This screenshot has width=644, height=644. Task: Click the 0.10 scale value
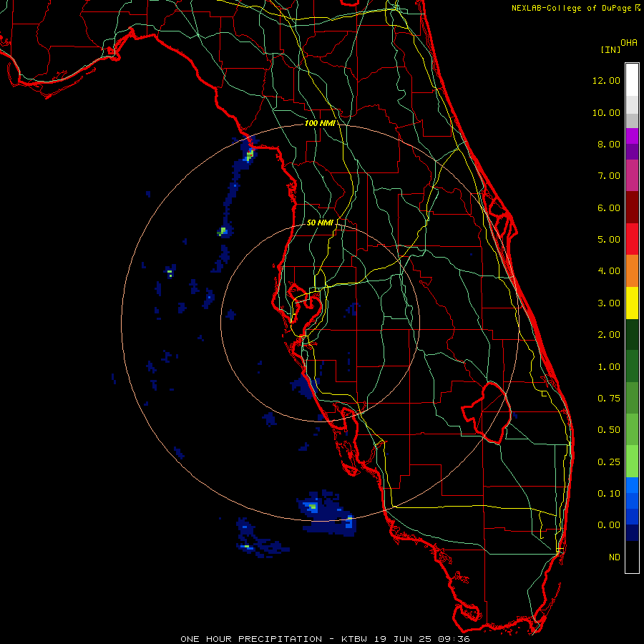coord(609,494)
